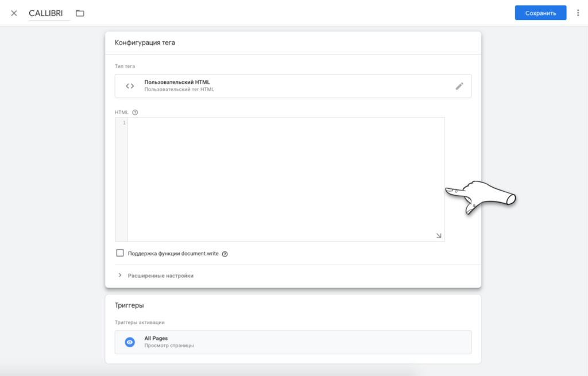Image resolution: width=588 pixels, height=376 pixels.
Task: Expand the Расширенные настройки section
Action: pyautogui.click(x=155, y=276)
